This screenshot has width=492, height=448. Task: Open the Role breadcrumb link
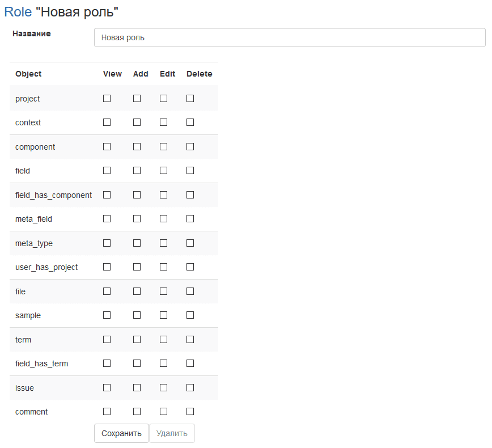point(18,12)
